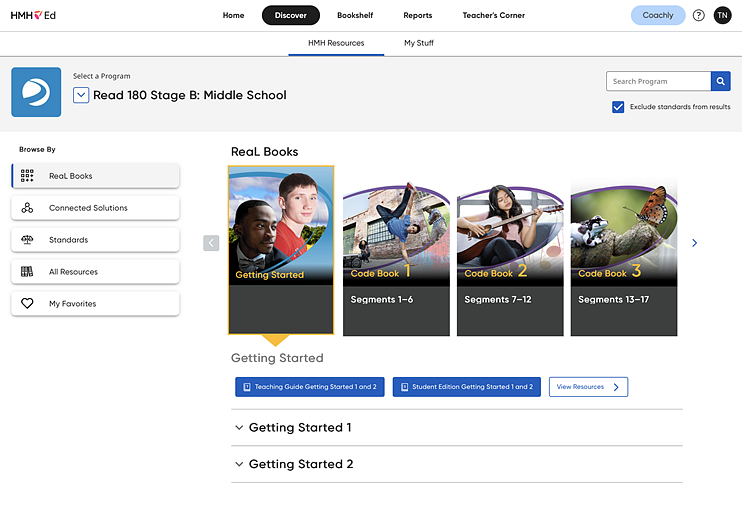Toggle Exclude standards from results checkbox
The height and width of the screenshot is (505, 742).
coord(618,107)
